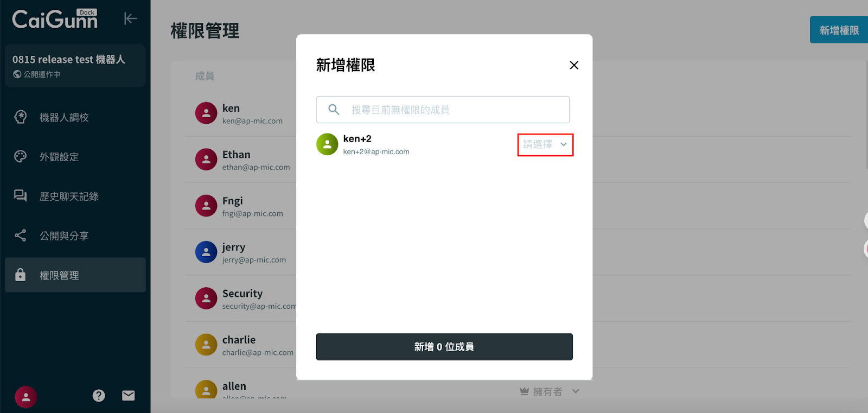
Task: Click ken+2 green avatar icon
Action: (x=327, y=144)
